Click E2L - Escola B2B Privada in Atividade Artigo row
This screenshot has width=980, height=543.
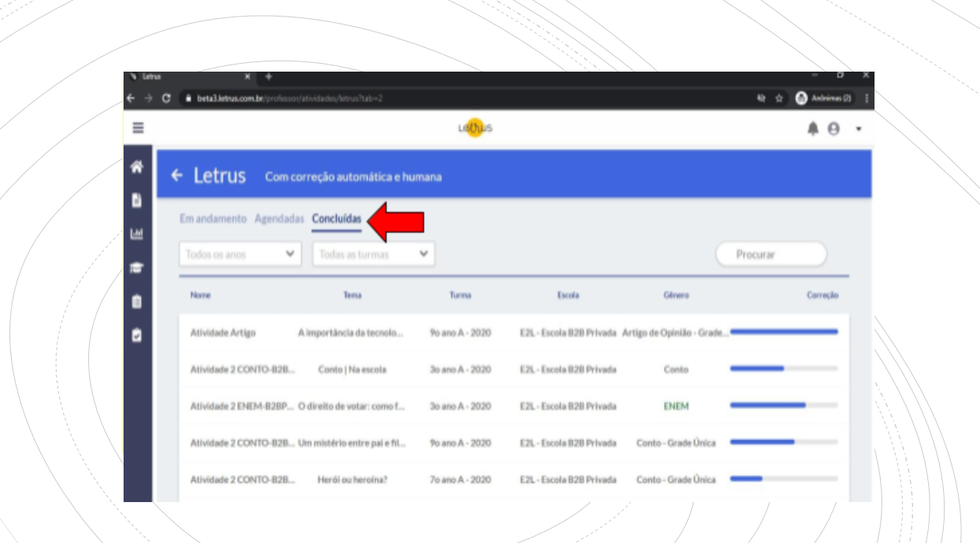click(568, 333)
